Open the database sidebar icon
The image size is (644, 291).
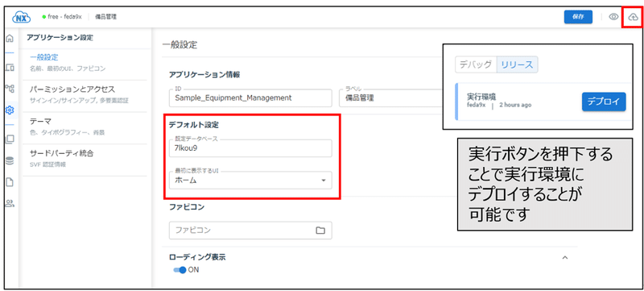[10, 160]
